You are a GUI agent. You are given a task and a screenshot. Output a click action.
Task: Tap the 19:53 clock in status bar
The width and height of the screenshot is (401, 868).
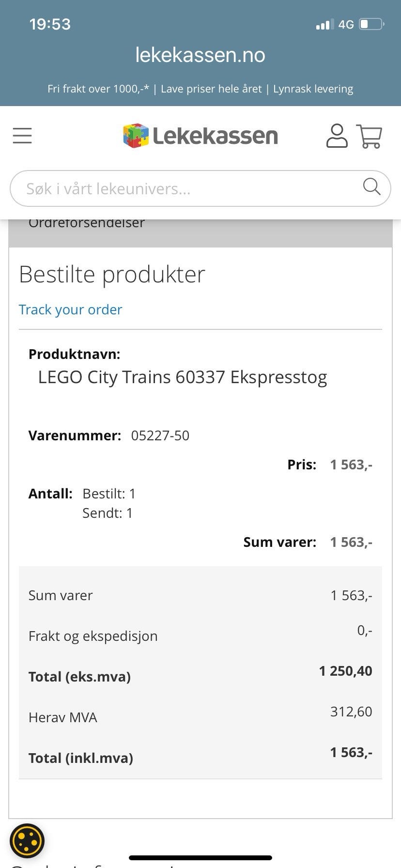pos(50,24)
